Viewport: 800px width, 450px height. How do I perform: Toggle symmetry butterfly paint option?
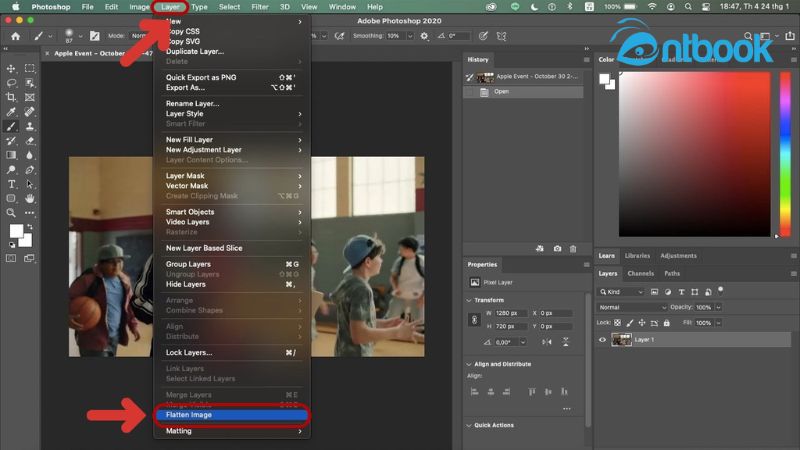502,36
